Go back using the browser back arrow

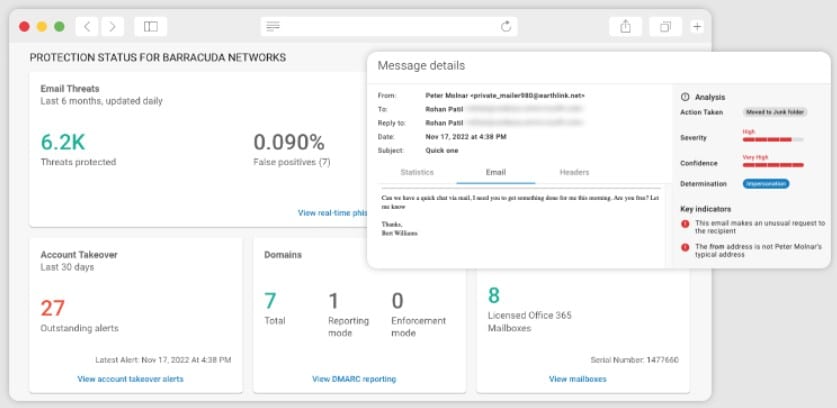coord(87,27)
